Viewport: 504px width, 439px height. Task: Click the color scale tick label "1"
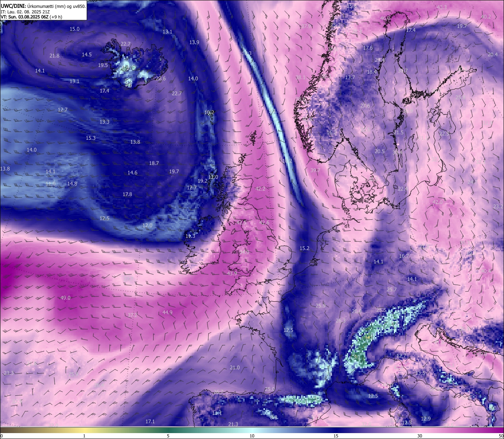click(84, 436)
